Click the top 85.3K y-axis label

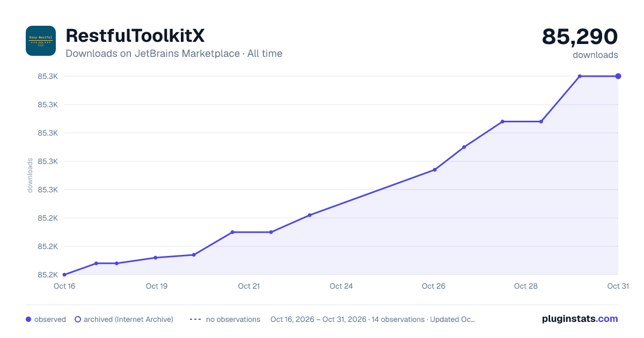click(x=48, y=76)
